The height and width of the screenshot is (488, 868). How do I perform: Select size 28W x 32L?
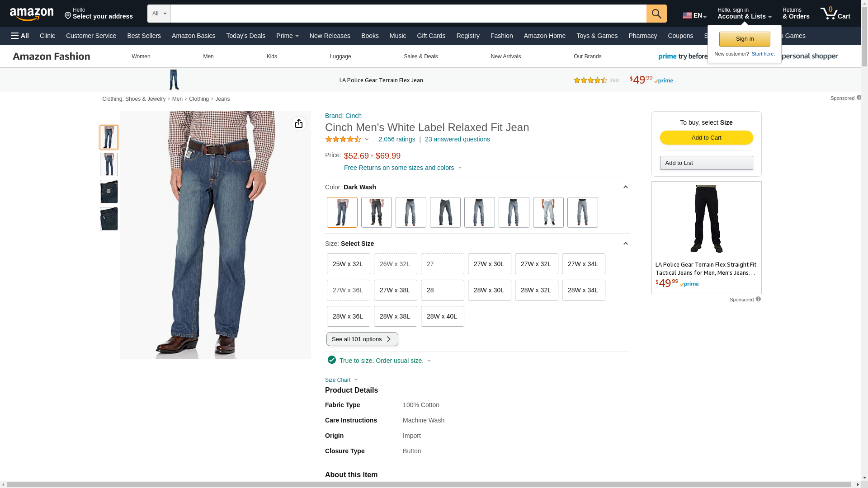(x=536, y=290)
